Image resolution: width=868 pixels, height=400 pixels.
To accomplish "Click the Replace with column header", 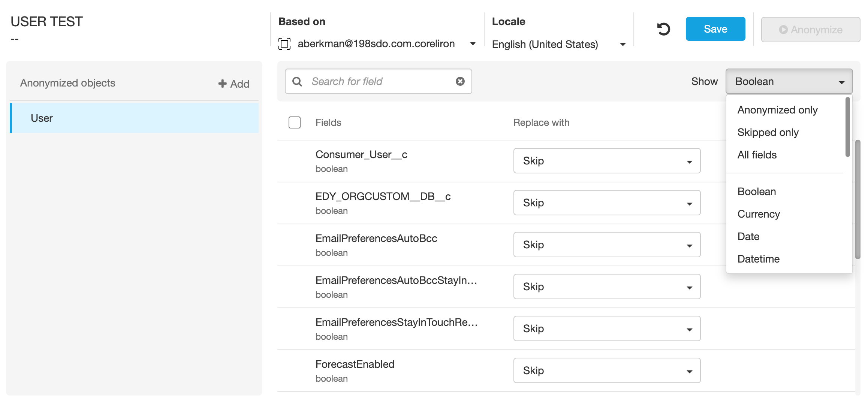I will (x=541, y=122).
